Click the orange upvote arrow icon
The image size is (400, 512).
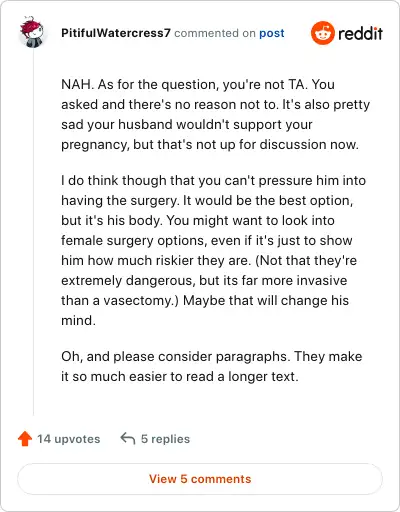tap(25, 439)
